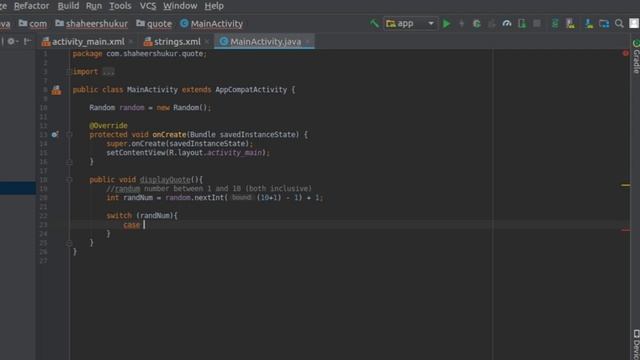640x360 pixels.
Task: Open the AVD Manager icon
Action: point(571,24)
